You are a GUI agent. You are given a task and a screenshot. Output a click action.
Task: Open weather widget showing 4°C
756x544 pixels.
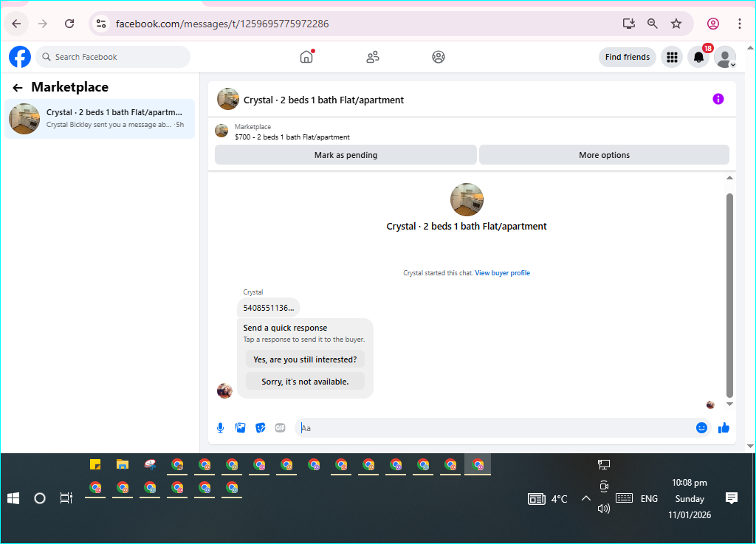[x=548, y=499]
